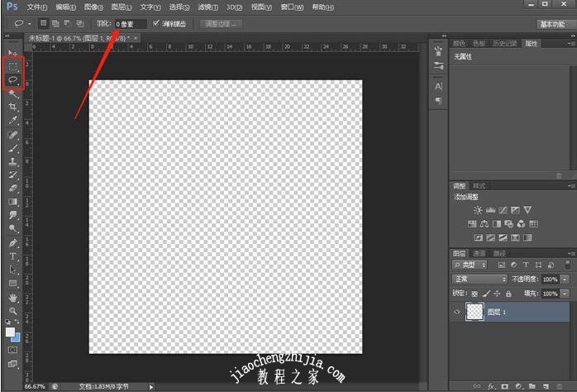Viewport: 577px width, 392px height.
Task: Click the 羽化 feather value field
Action: [131, 24]
